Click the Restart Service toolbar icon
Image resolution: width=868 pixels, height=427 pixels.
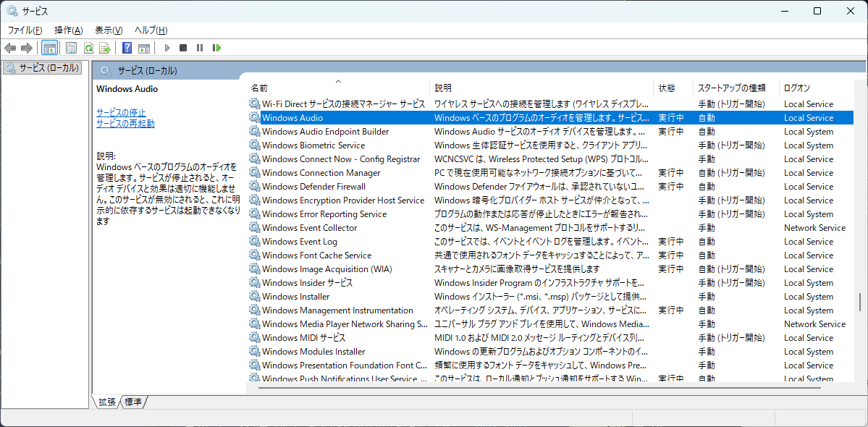[x=216, y=48]
